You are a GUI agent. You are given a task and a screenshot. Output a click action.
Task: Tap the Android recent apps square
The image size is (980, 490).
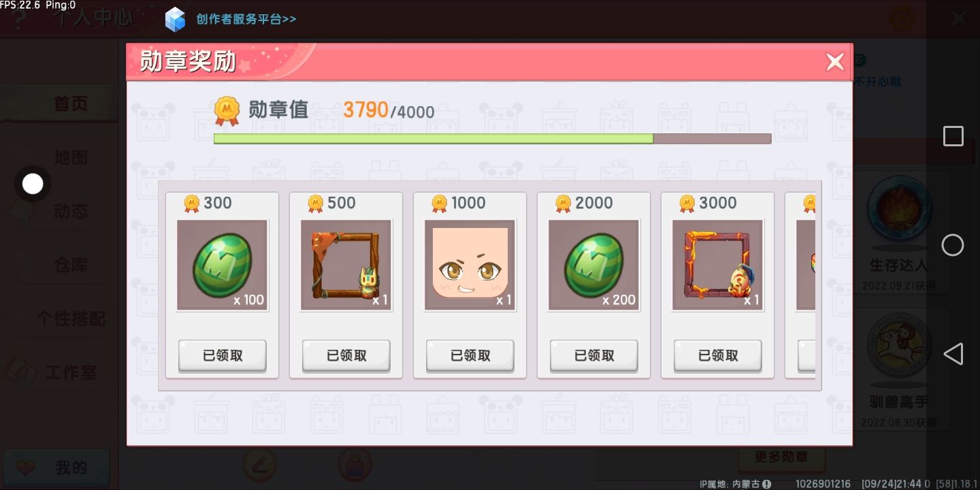953,136
